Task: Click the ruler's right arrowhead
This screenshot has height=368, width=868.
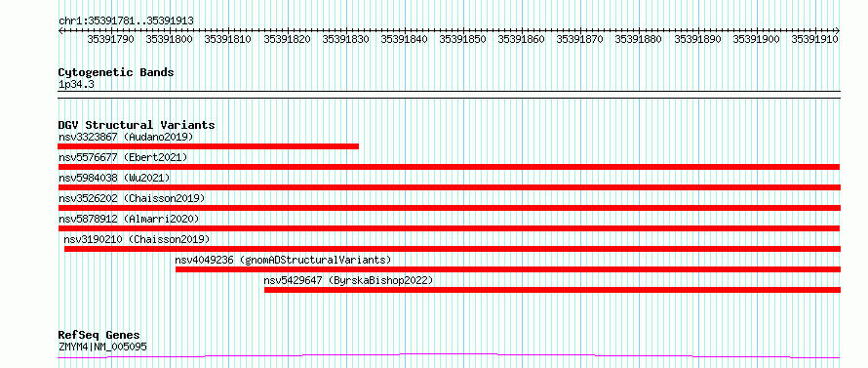Action: click(x=838, y=30)
